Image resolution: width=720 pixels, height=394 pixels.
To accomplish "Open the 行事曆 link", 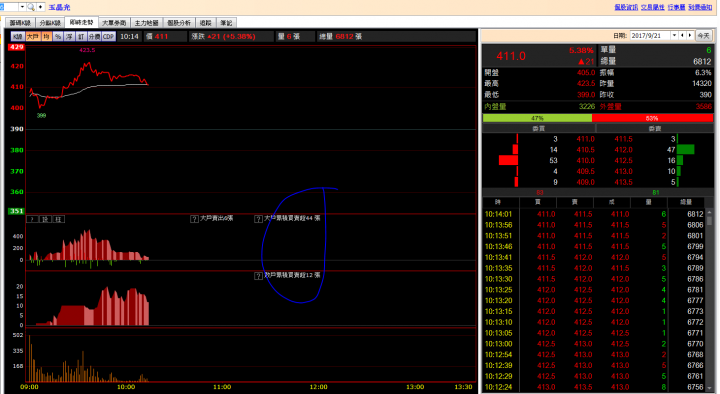I will click(676, 7).
